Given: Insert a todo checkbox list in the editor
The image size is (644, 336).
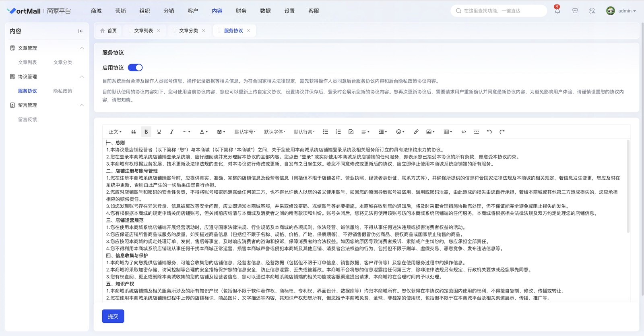Looking at the screenshot, I should tap(351, 132).
